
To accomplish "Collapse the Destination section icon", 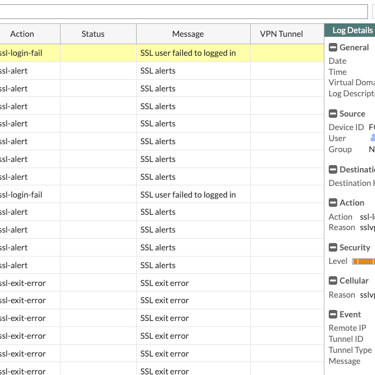I will [x=333, y=169].
